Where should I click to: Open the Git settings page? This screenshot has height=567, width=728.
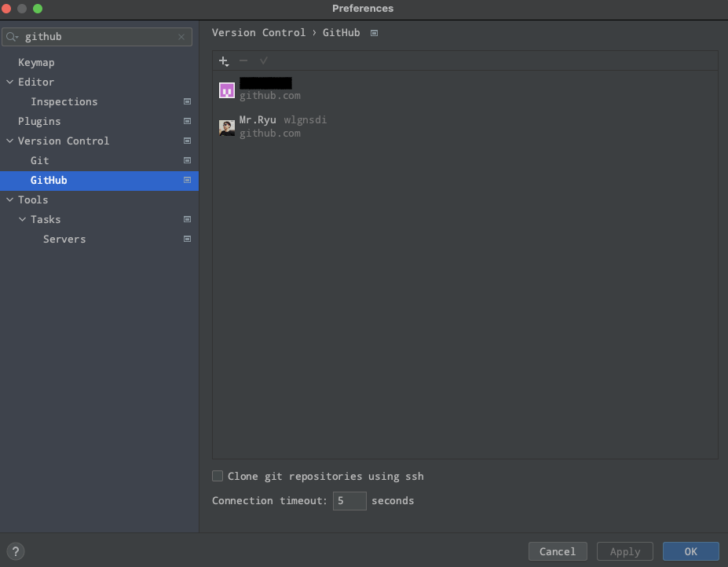(x=100, y=160)
